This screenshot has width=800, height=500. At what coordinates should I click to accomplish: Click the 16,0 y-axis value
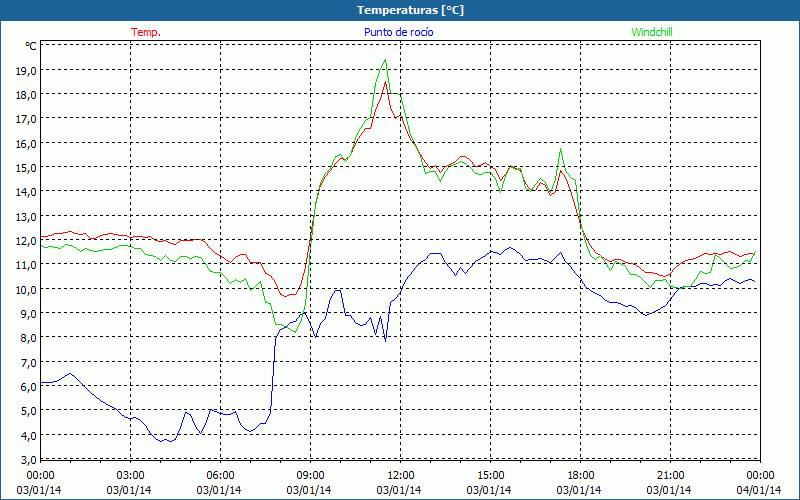[26, 143]
